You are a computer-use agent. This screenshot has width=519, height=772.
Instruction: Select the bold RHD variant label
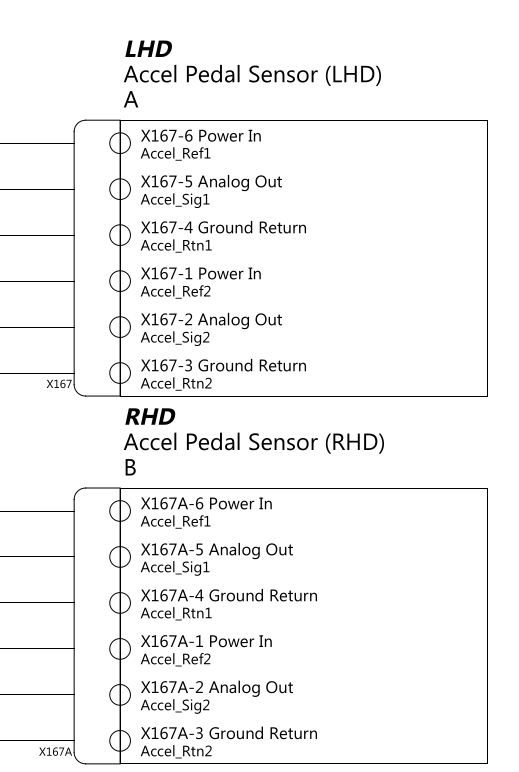[150, 417]
